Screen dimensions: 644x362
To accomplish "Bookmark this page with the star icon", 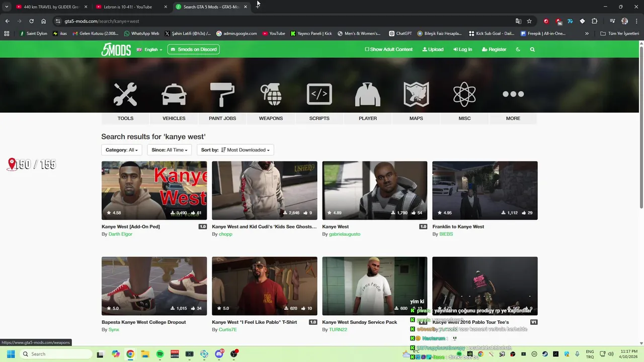I will pos(529,21).
